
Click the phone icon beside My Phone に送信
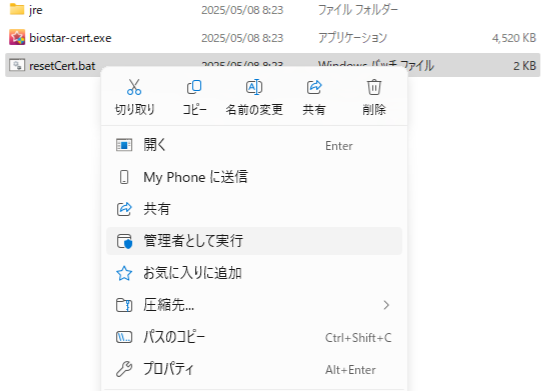(x=124, y=177)
